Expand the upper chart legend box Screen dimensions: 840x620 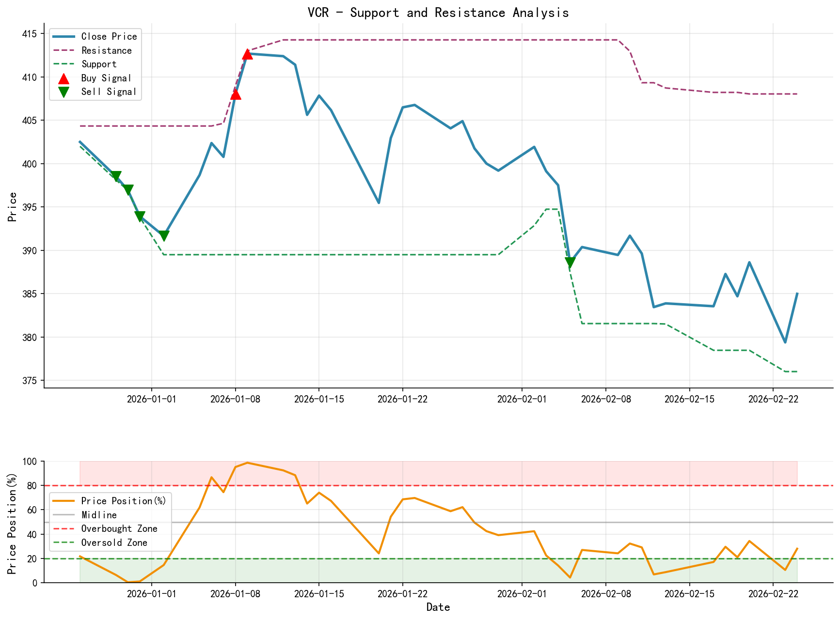coord(95,63)
